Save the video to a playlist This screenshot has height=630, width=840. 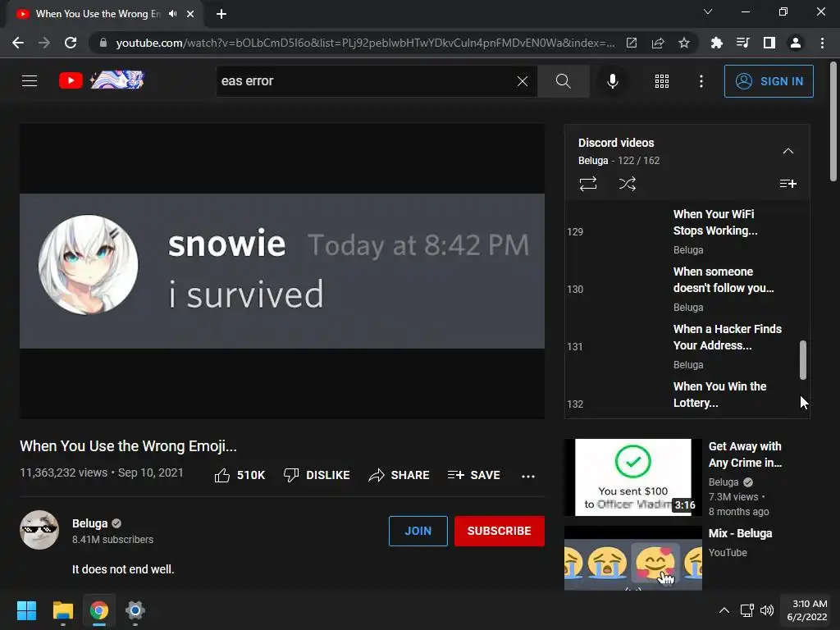473,475
